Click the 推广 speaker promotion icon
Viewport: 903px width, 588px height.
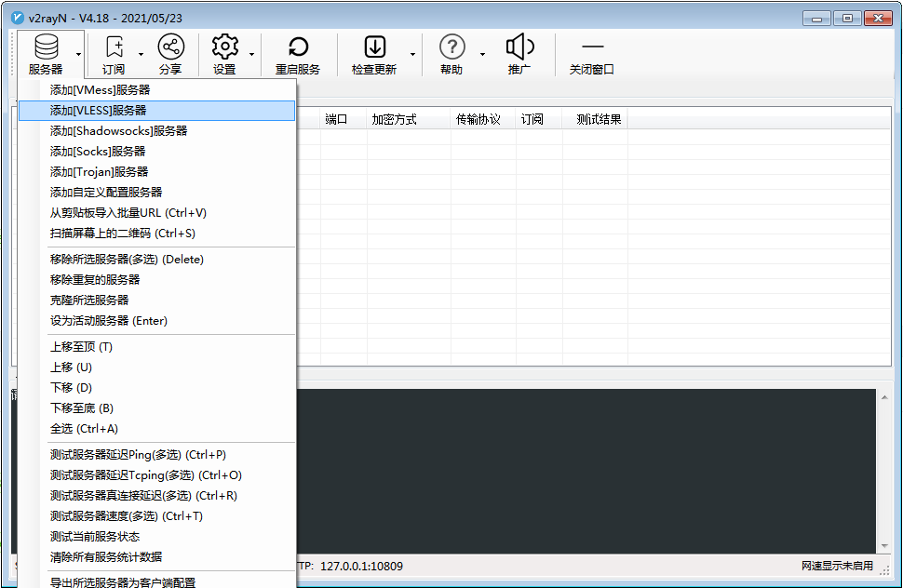point(520,47)
